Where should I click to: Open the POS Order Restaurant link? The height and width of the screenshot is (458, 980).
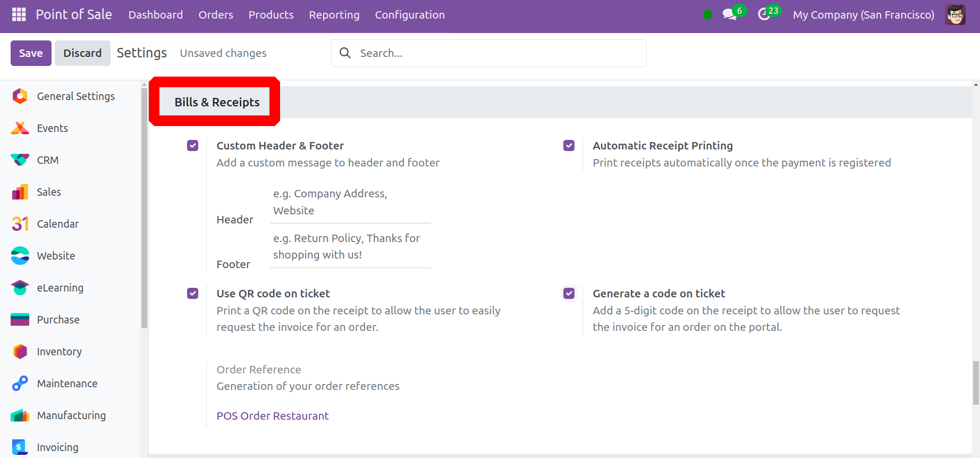pos(272,416)
